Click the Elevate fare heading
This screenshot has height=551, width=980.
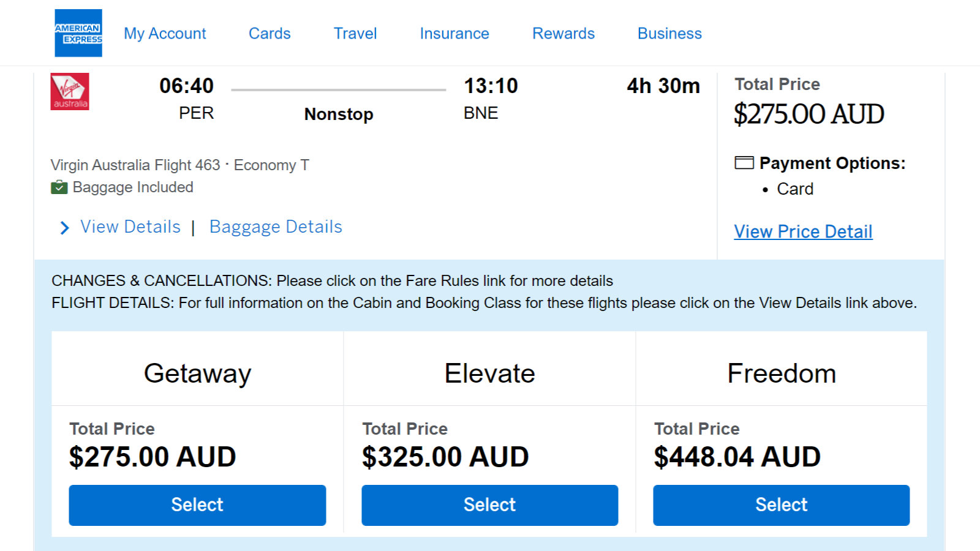coord(489,373)
